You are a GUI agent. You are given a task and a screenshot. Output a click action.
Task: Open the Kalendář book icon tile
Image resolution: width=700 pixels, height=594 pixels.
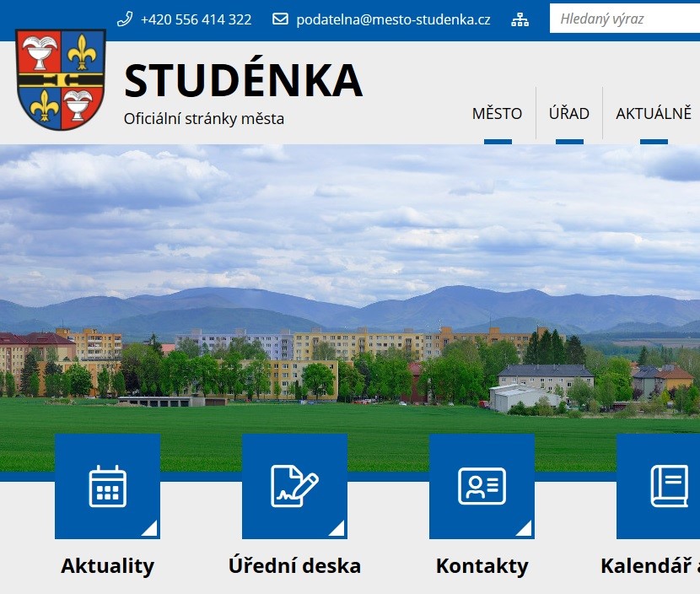pos(658,486)
